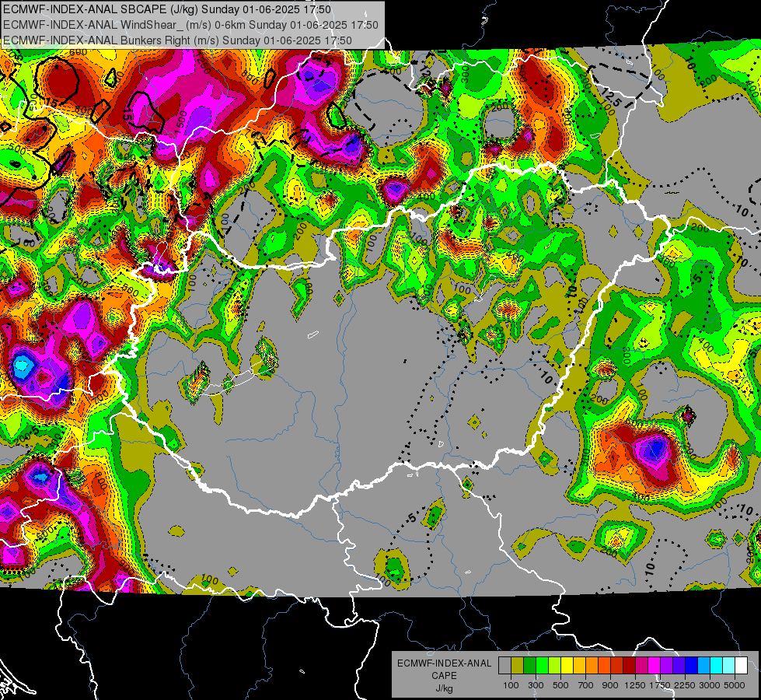Click the pure blue swatch right of the 2250 tick

(x=692, y=665)
